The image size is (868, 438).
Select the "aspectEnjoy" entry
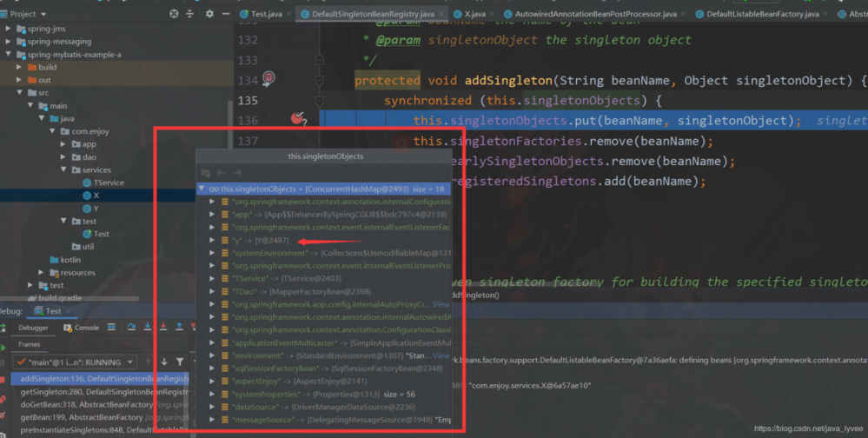click(324, 381)
